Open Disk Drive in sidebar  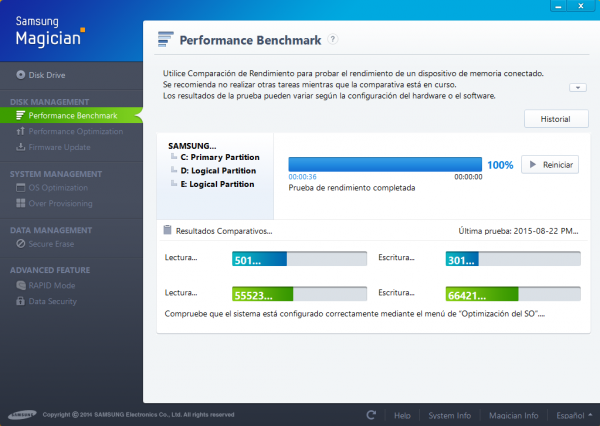(46, 75)
